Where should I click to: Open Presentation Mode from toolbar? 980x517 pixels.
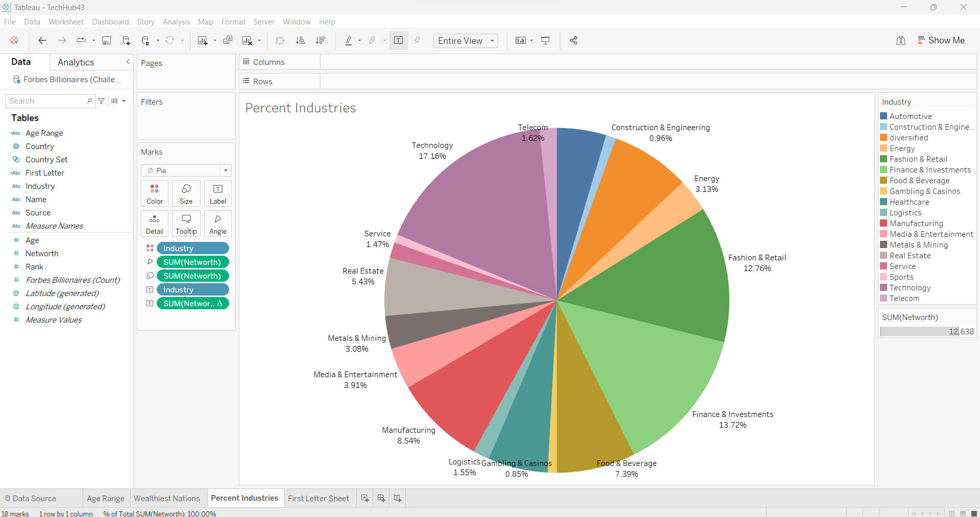click(x=546, y=41)
